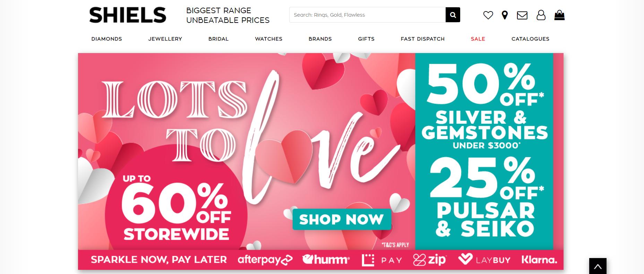Open the Catalogues menu
This screenshot has width=644, height=274.
[x=530, y=39]
